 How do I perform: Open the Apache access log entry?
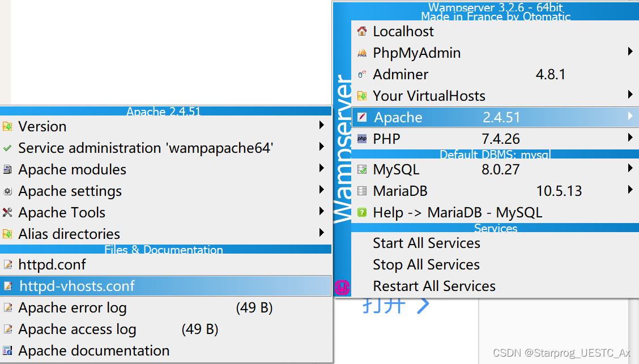[165, 329]
